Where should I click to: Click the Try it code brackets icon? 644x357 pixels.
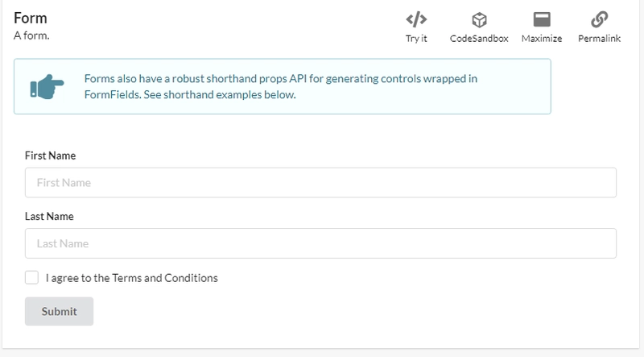(416, 19)
